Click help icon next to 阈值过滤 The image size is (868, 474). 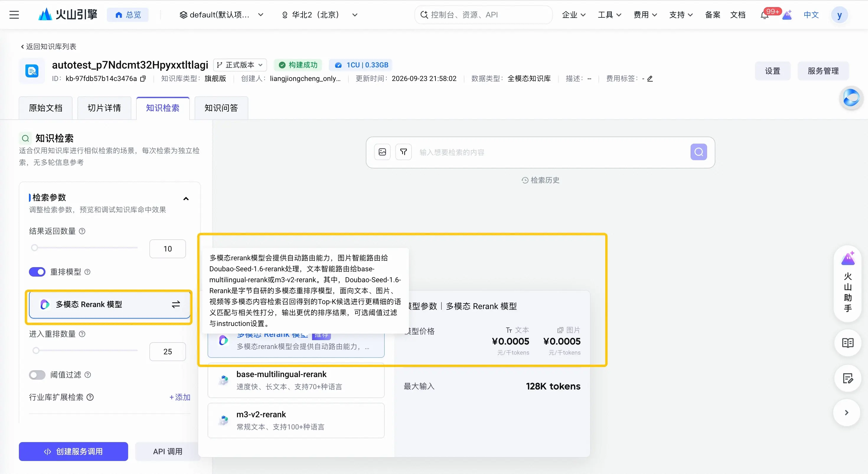click(x=88, y=375)
